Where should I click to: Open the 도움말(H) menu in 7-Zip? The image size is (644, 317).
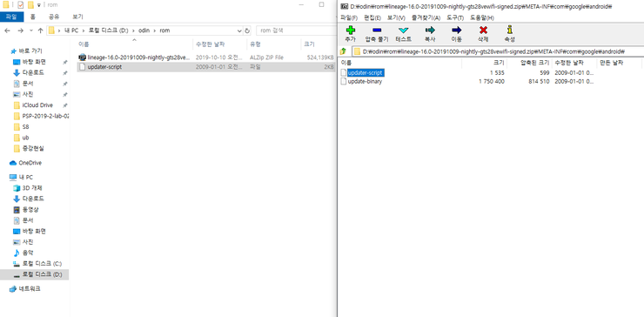pyautogui.click(x=482, y=18)
